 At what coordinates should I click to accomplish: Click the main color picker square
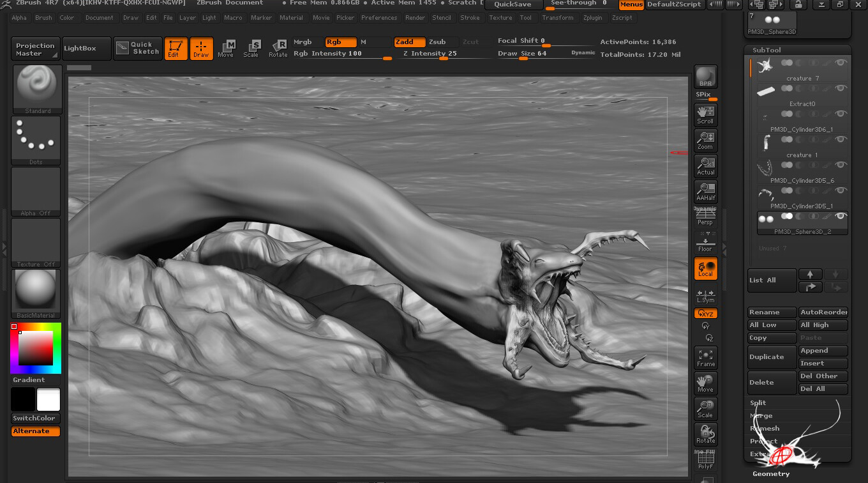click(35, 348)
